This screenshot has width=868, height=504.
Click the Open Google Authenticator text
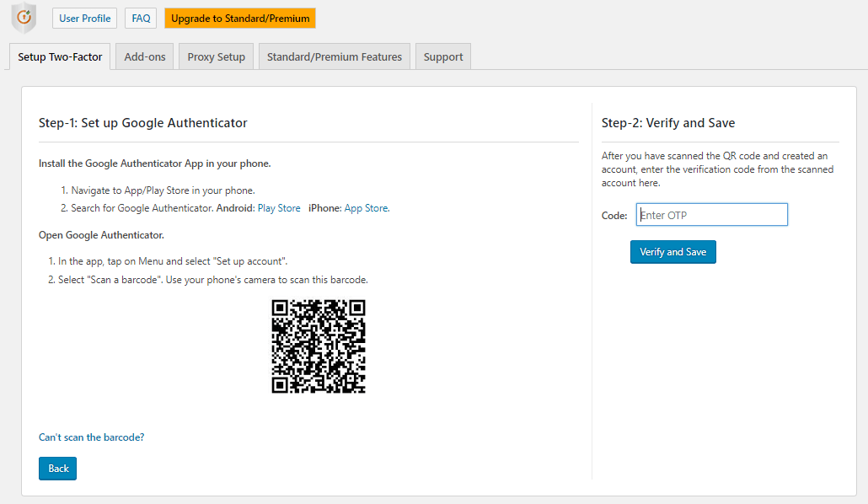click(101, 235)
